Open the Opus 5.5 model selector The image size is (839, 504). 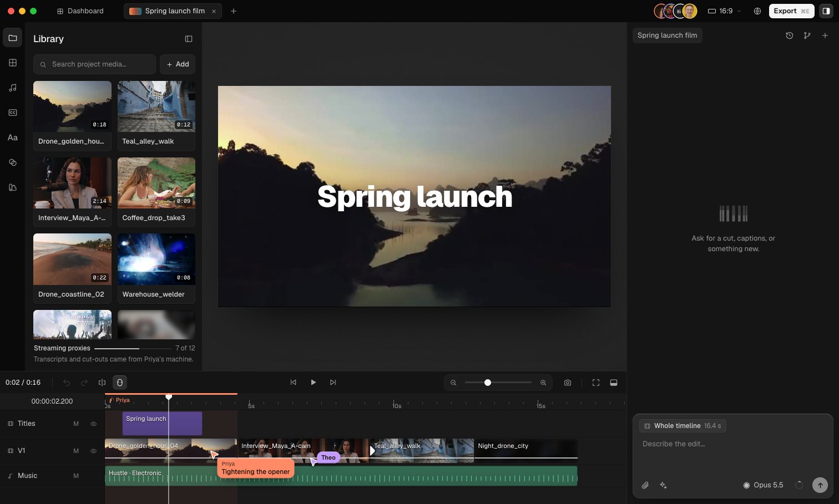coord(763,485)
